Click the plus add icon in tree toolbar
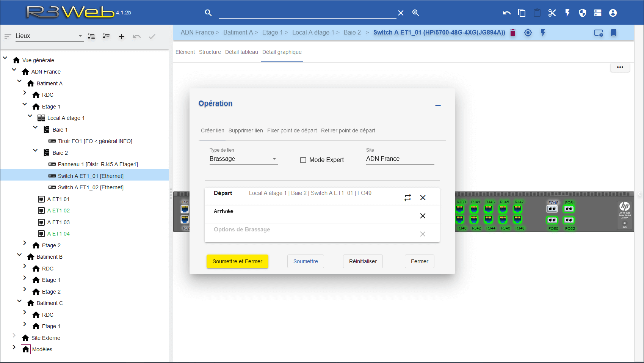Image resolution: width=644 pixels, height=363 pixels. 121,36
